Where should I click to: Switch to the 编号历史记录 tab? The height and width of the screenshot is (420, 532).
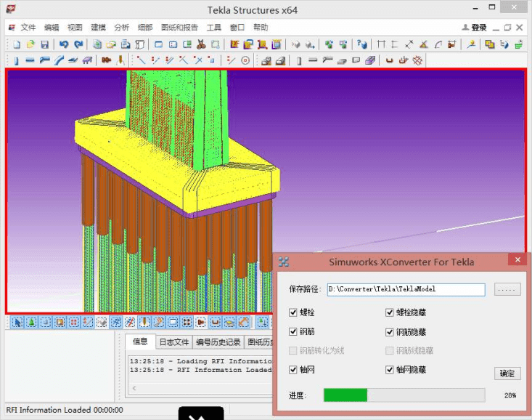pyautogui.click(x=218, y=342)
